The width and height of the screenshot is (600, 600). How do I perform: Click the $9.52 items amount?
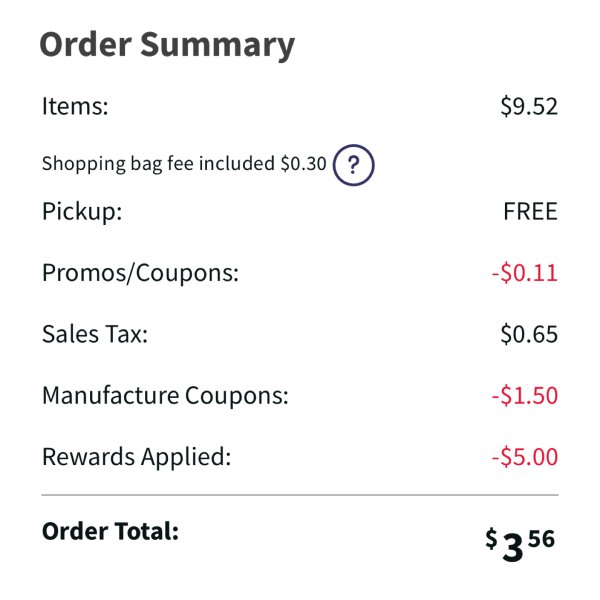point(529,106)
